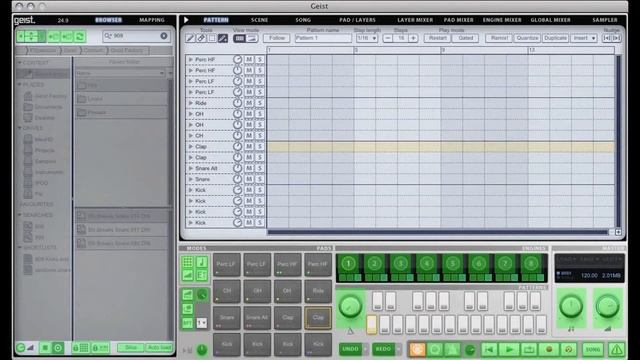Open the Step length 1/16 dropdown
Image resolution: width=640 pixels, height=360 pixels.
(x=367, y=38)
